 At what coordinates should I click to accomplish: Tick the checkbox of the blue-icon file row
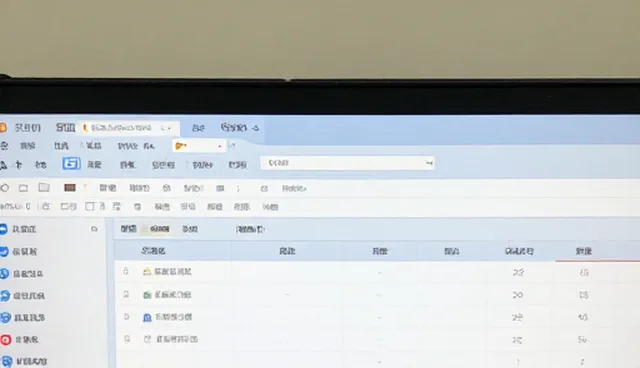pos(127,317)
